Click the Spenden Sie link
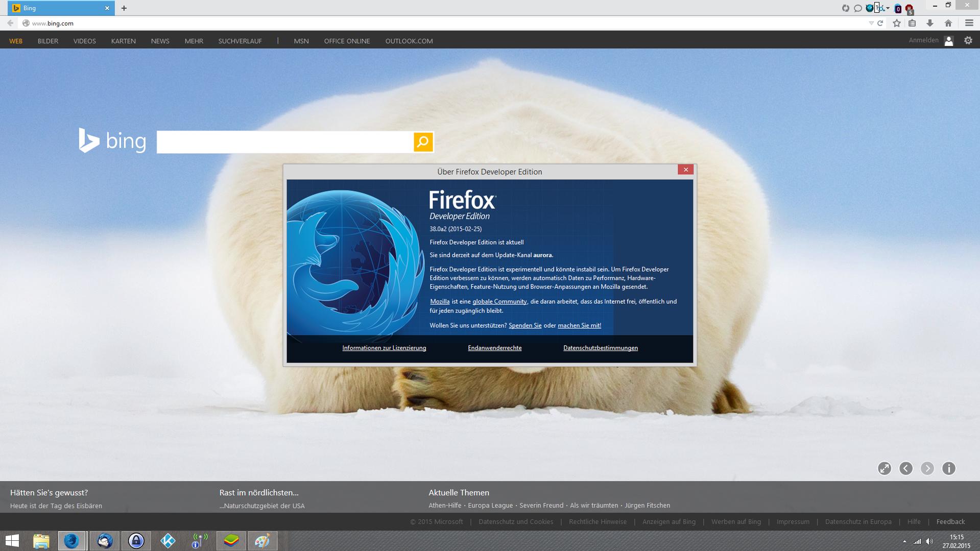This screenshot has width=980, height=551. 525,325
